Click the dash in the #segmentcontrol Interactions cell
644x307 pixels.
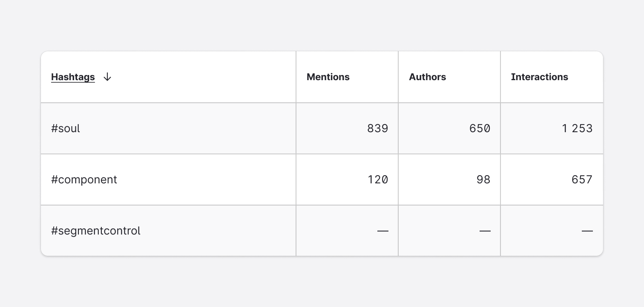coord(587,231)
